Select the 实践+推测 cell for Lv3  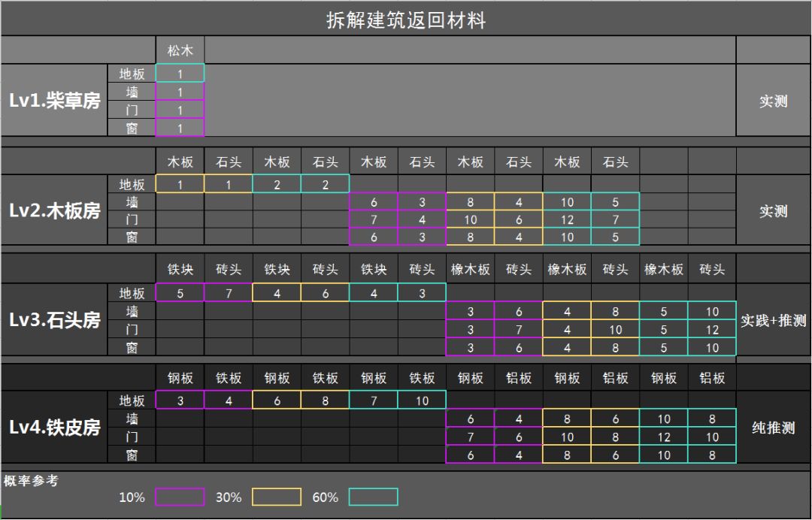coord(773,320)
